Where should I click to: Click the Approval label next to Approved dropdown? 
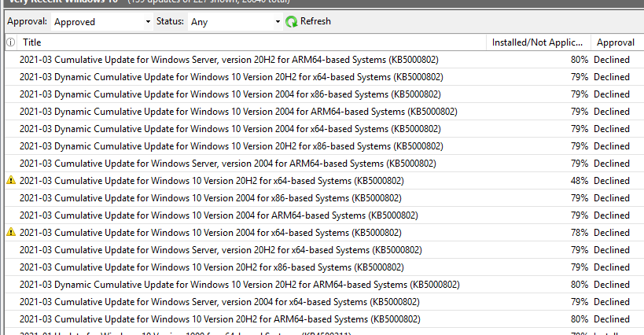pos(27,21)
